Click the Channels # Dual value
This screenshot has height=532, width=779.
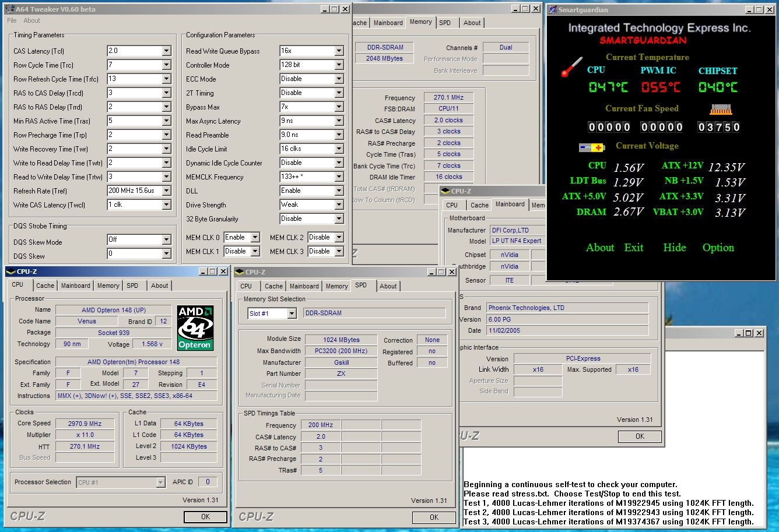(x=506, y=48)
